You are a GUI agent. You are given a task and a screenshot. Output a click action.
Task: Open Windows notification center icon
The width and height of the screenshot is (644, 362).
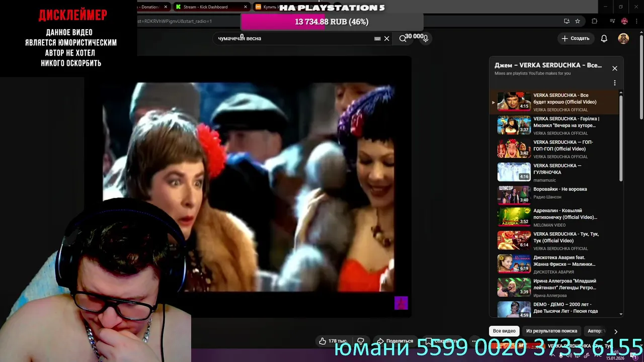point(635,355)
